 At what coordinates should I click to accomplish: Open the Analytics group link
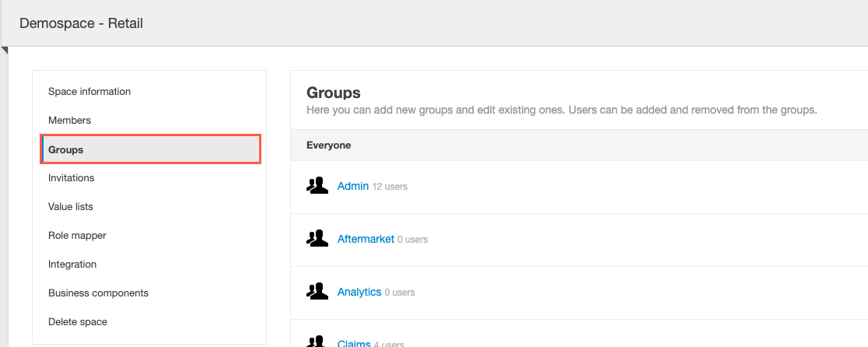click(x=359, y=292)
